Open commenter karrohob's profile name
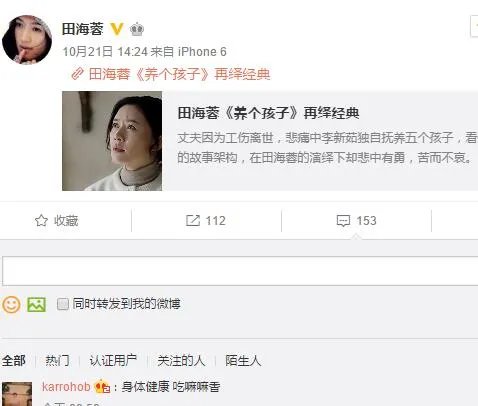478x406 pixels. [x=66, y=387]
